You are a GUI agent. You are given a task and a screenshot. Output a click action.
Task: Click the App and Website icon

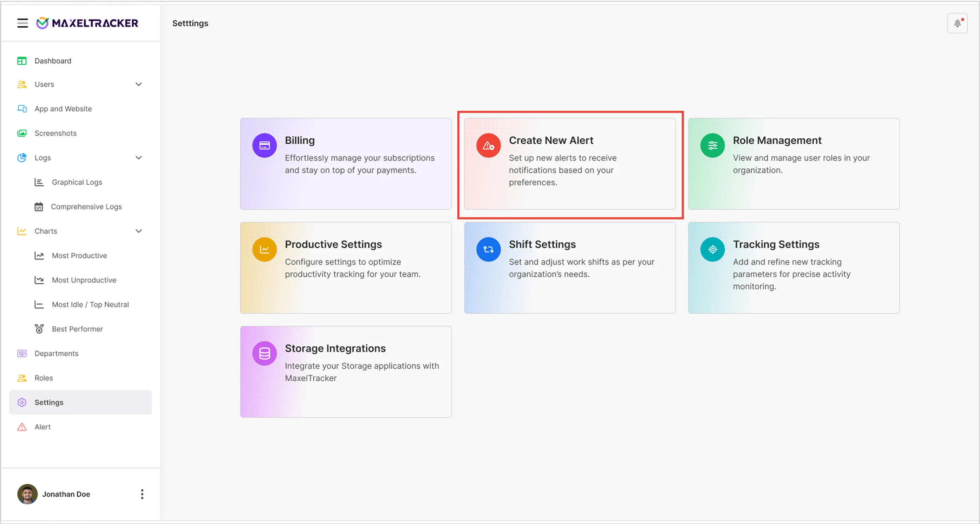click(22, 109)
